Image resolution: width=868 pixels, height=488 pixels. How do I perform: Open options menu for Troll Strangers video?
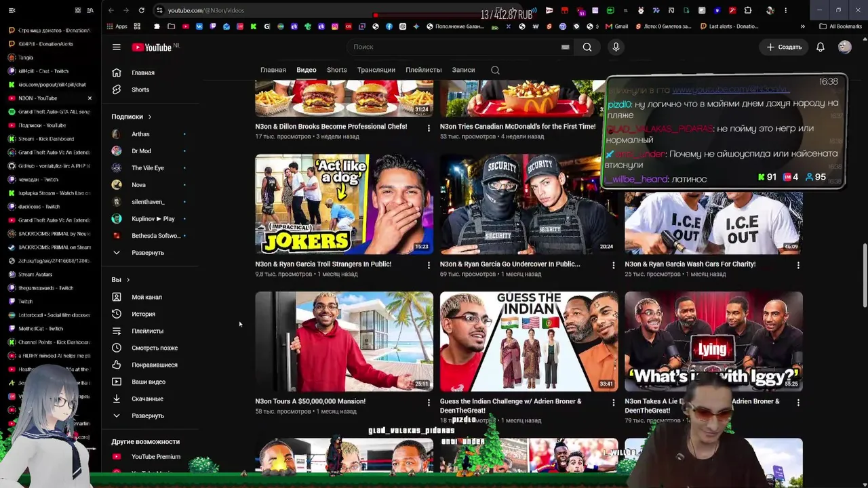pyautogui.click(x=429, y=265)
